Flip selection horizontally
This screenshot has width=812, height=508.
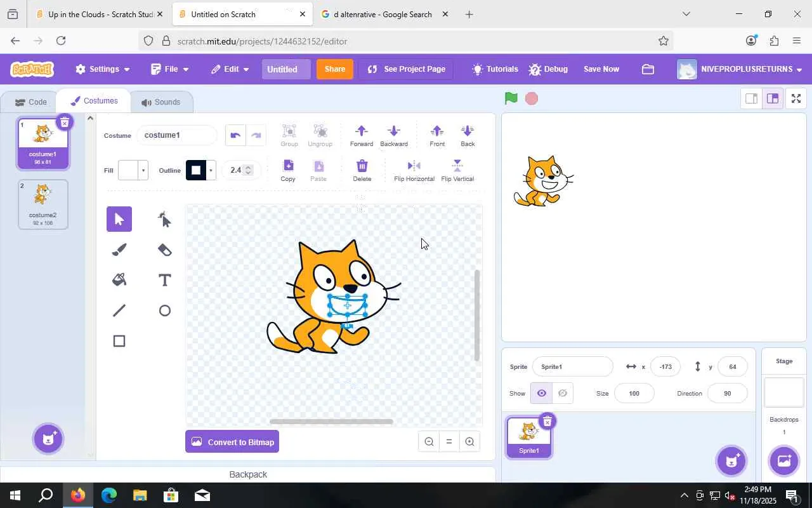tap(414, 170)
